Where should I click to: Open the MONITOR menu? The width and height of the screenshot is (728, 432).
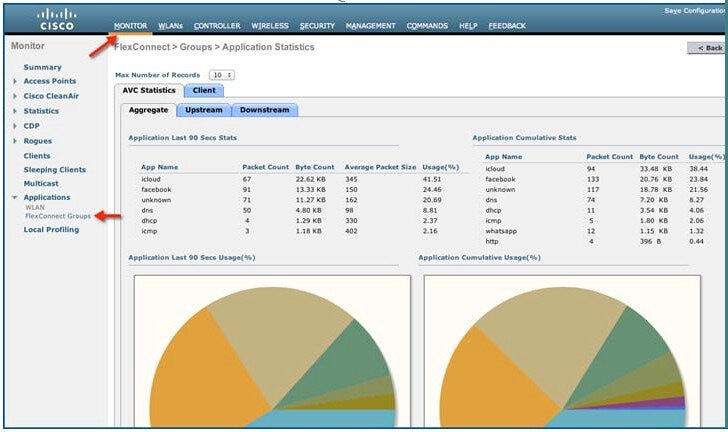[x=130, y=26]
